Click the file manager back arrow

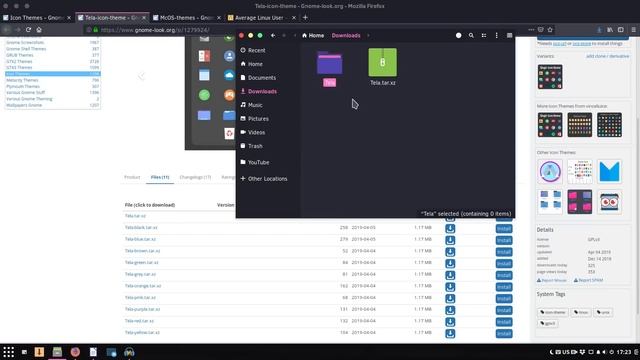273,36
